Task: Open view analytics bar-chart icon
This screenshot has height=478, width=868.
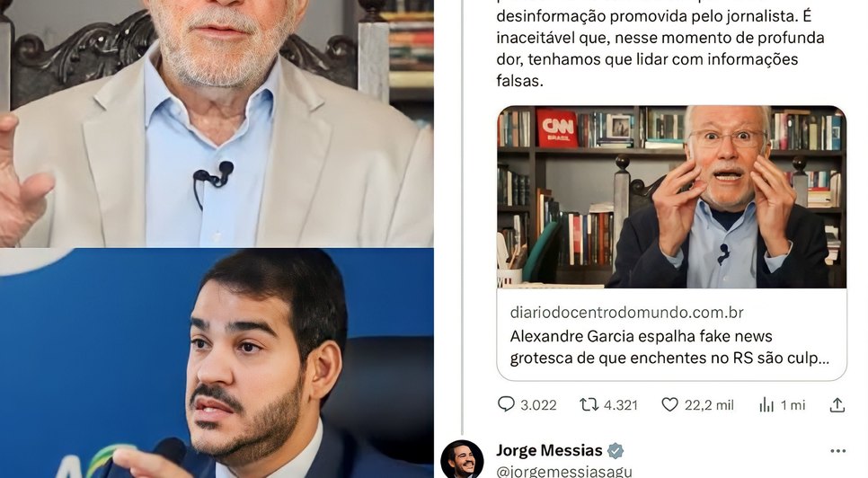Action: tap(766, 405)
